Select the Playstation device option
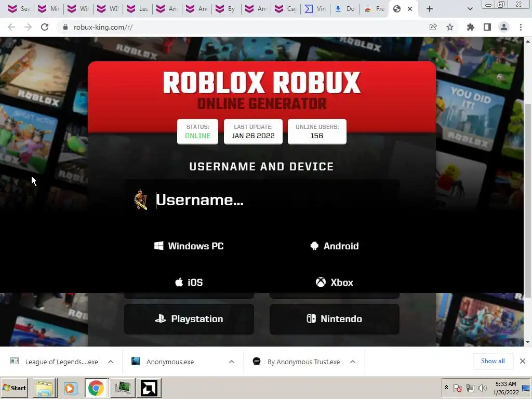The width and height of the screenshot is (532, 399). [189, 319]
